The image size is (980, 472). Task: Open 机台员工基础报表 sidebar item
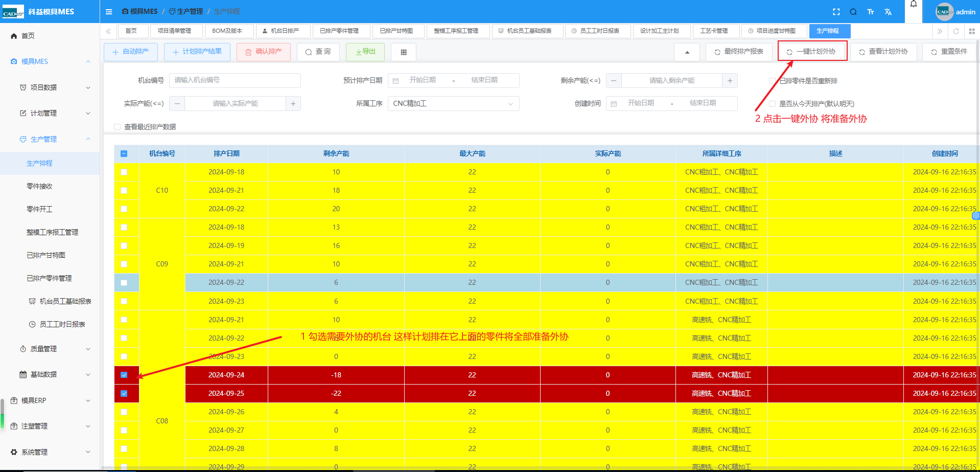click(x=60, y=301)
